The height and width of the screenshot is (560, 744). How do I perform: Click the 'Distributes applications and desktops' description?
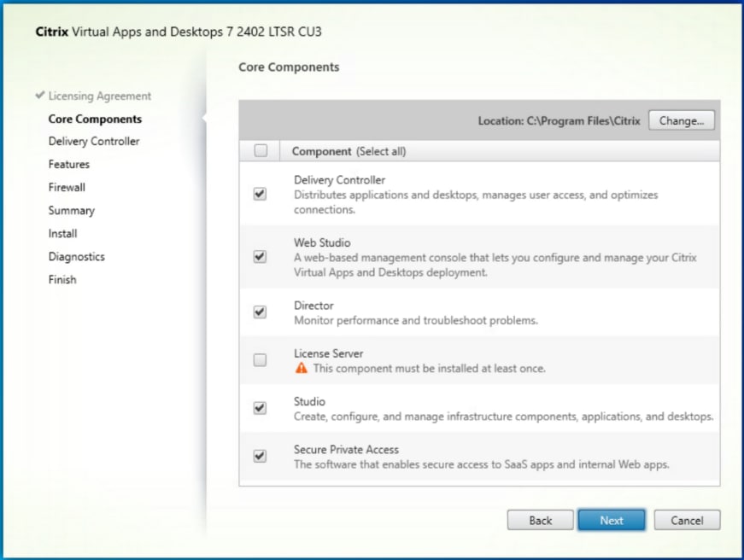(x=476, y=202)
